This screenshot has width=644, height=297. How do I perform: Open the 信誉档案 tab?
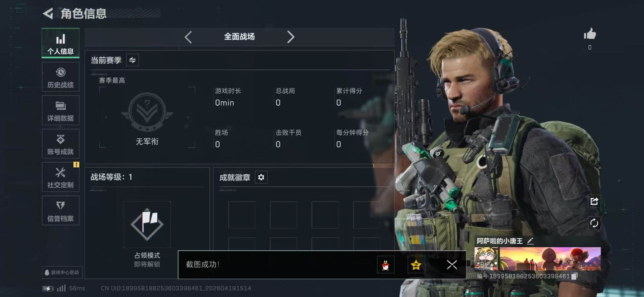(61, 210)
